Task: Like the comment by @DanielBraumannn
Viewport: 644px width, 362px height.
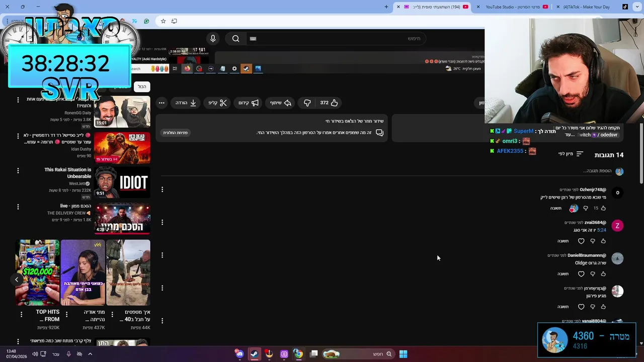Action: 603,274
